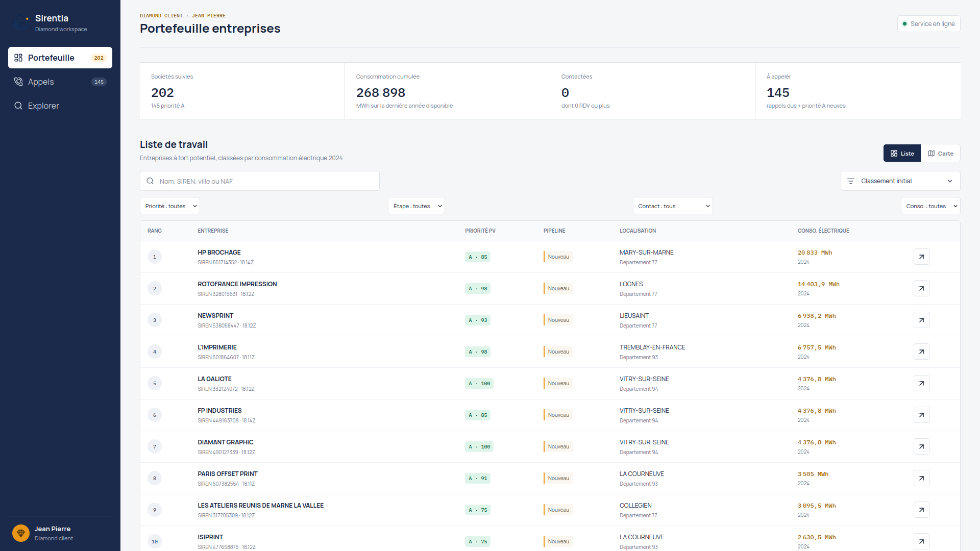Open L'IMPRIMERIE details arrow icon
The image size is (980, 551).
pos(921,352)
